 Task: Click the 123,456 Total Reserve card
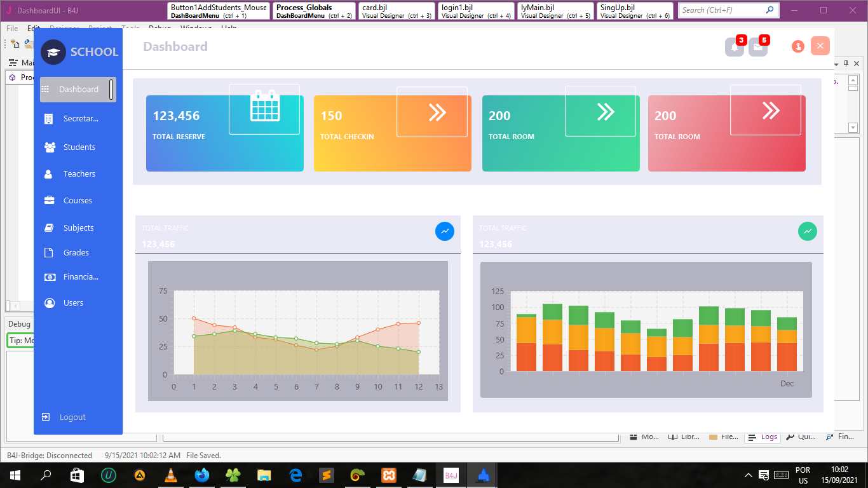click(225, 133)
